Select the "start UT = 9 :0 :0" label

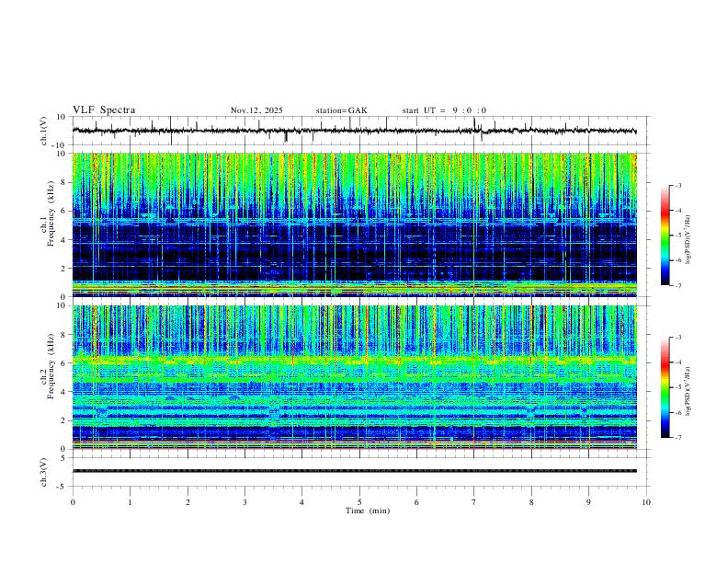[x=444, y=110]
